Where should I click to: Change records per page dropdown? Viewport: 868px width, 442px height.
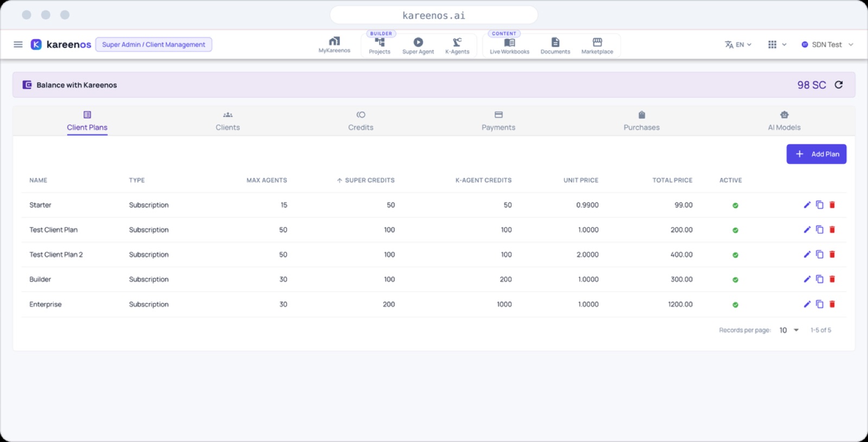pyautogui.click(x=789, y=330)
